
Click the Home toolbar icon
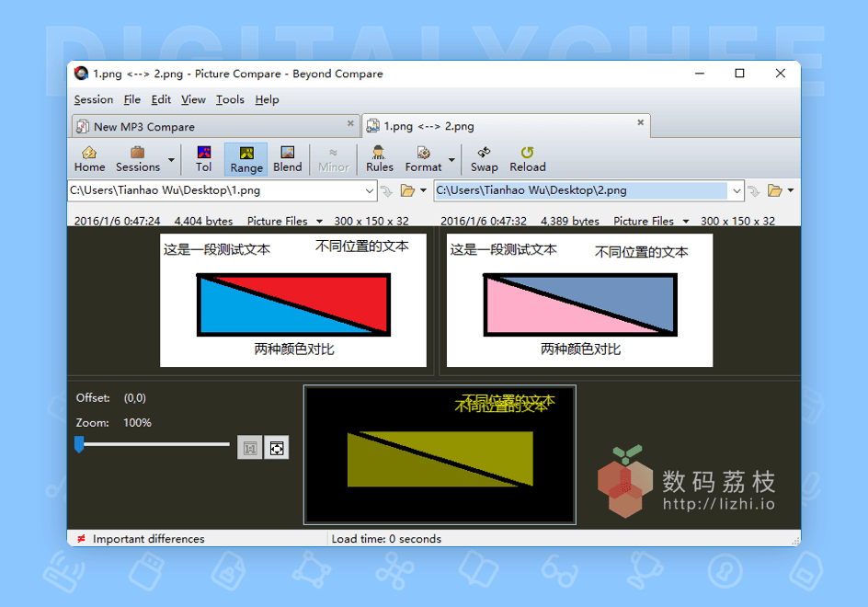tap(89, 159)
